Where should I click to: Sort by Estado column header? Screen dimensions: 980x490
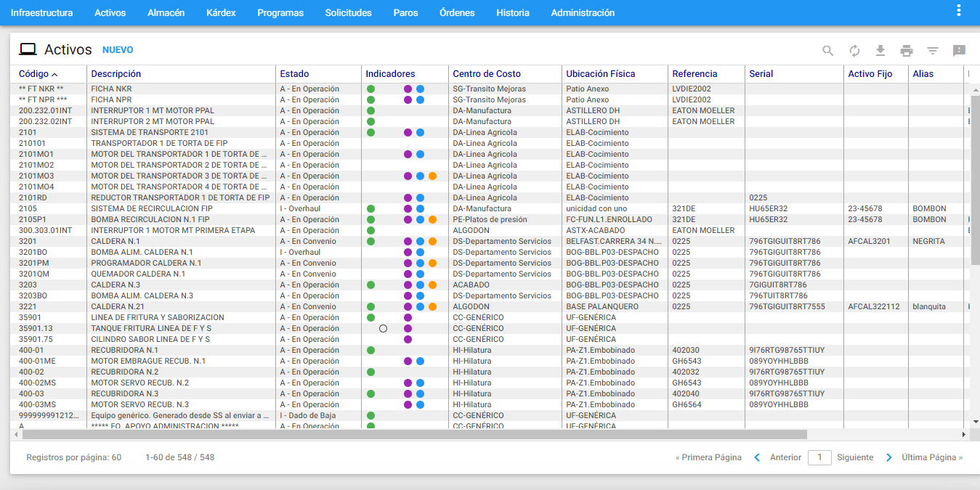click(x=294, y=73)
